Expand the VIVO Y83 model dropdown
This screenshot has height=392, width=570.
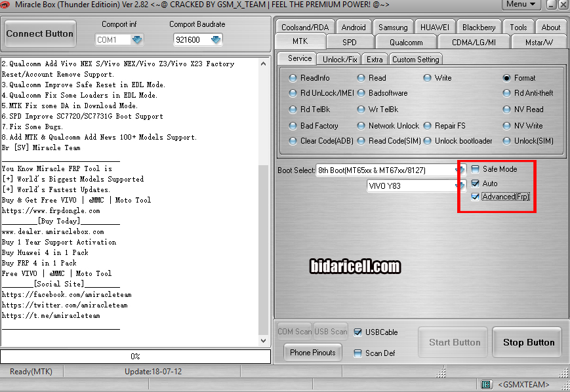coord(460,186)
